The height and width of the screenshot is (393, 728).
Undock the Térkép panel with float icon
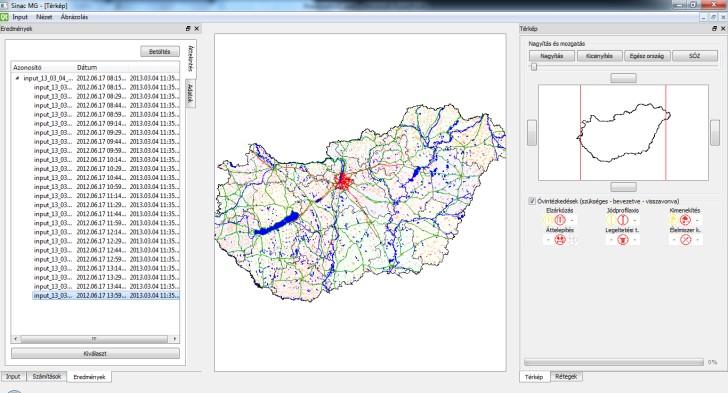pyautogui.click(x=714, y=28)
